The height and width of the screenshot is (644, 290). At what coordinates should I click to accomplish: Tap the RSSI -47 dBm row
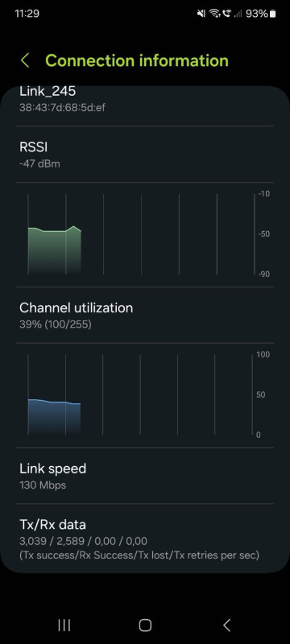145,155
